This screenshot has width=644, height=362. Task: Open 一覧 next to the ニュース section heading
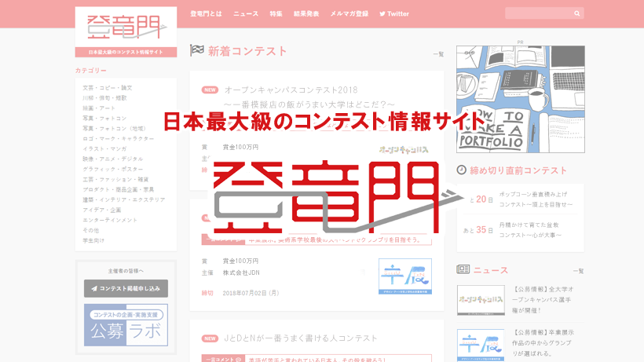click(578, 271)
